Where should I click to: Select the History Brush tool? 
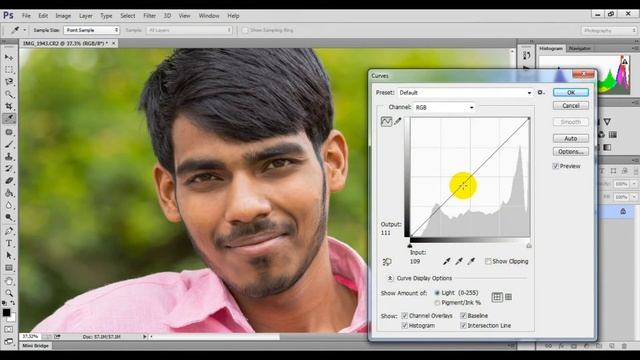pyautogui.click(x=9, y=168)
